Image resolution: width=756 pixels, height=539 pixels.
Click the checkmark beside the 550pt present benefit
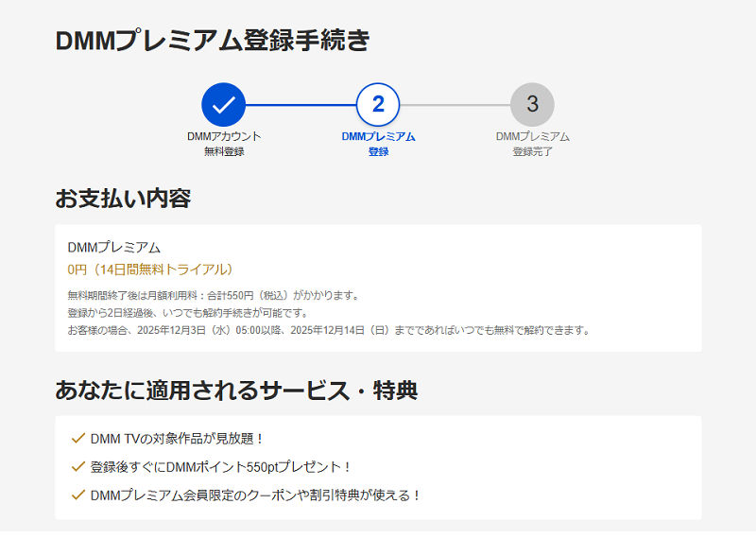[78, 466]
